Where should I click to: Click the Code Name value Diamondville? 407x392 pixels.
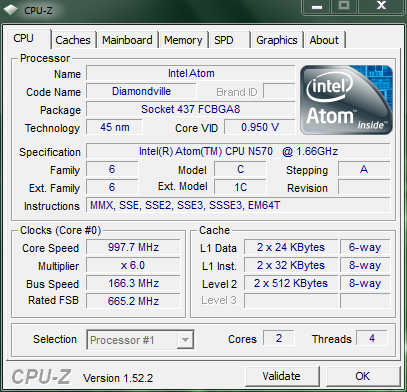click(141, 91)
